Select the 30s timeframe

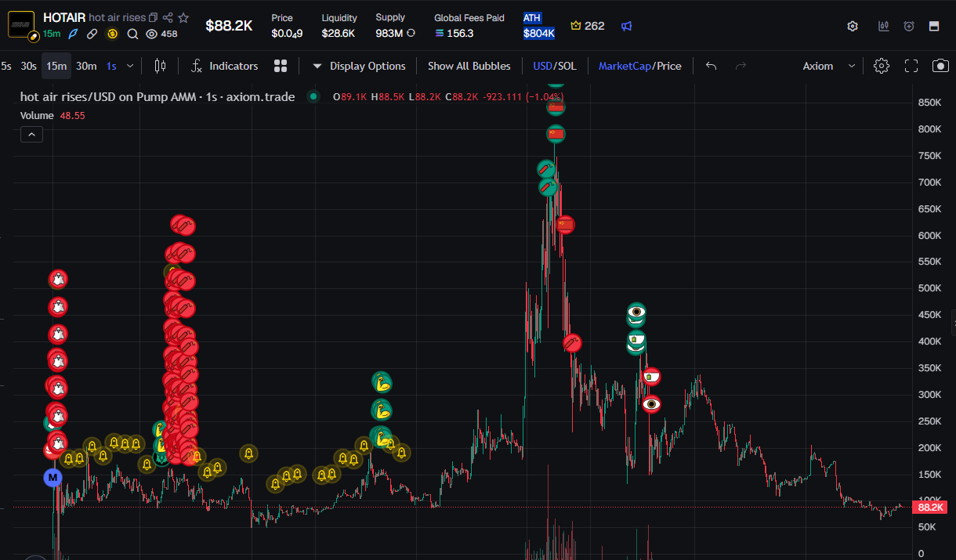(x=28, y=66)
